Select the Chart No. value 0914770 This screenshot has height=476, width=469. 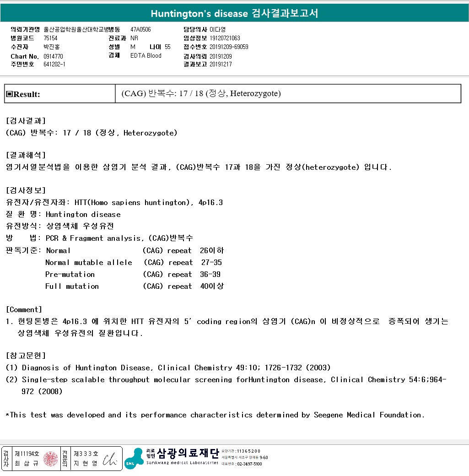[x=53, y=56]
